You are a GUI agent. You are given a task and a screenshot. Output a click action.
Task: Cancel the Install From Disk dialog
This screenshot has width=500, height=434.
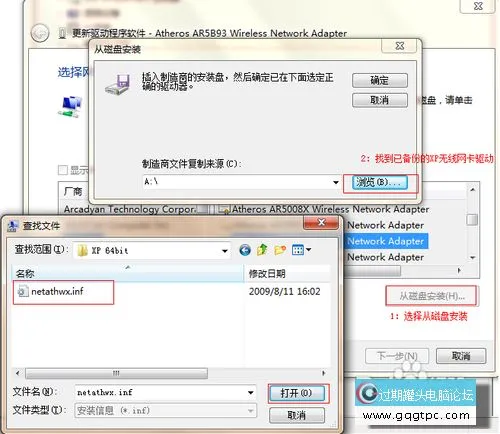coord(380,100)
